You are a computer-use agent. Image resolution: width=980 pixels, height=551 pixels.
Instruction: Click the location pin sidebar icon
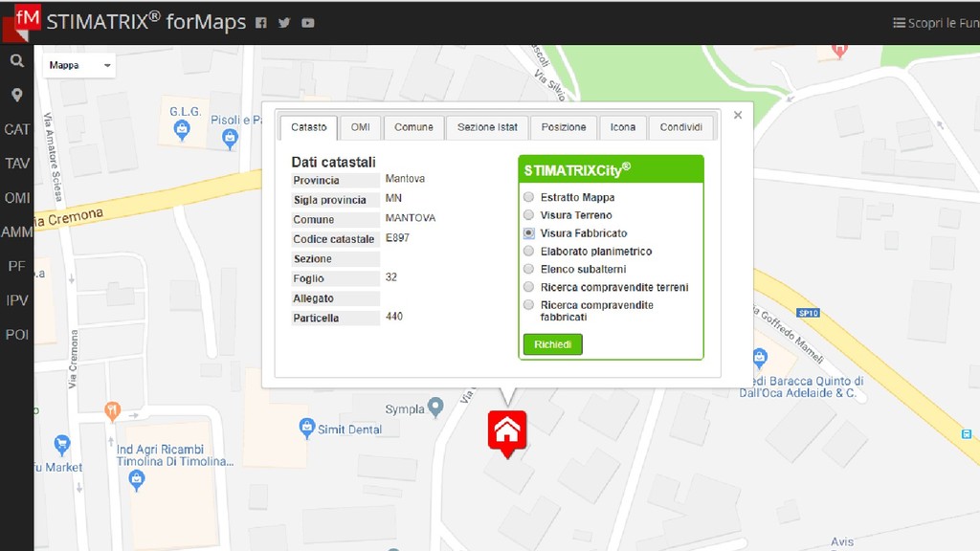tap(17, 95)
